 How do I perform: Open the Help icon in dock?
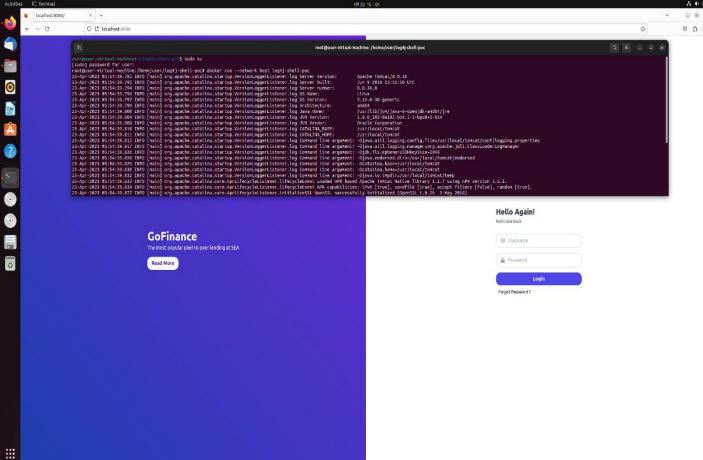(x=10, y=152)
